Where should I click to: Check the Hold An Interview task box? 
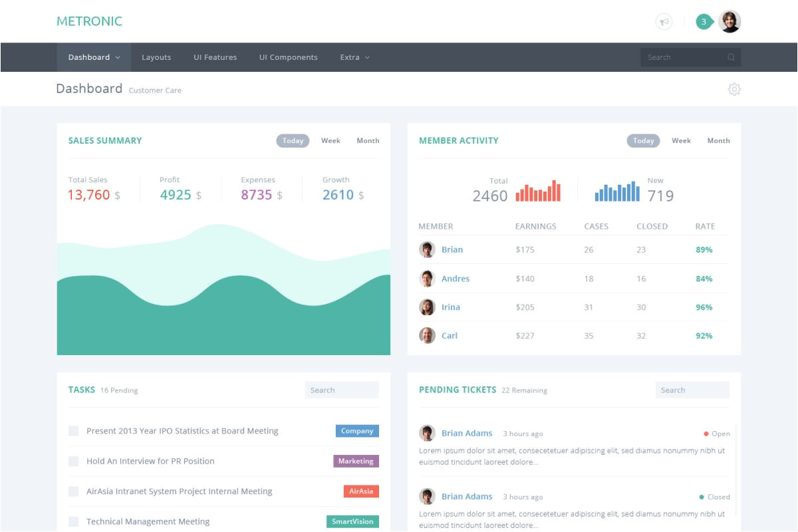(x=74, y=462)
